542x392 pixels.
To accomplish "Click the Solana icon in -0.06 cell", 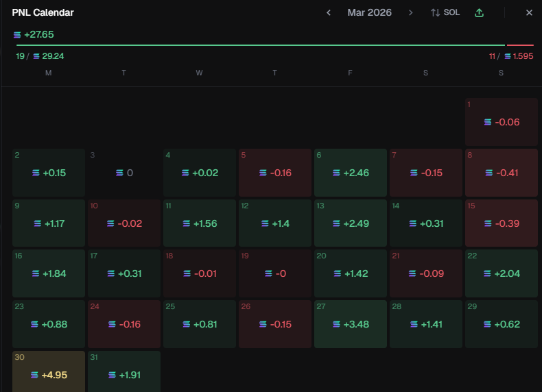I will tap(488, 122).
